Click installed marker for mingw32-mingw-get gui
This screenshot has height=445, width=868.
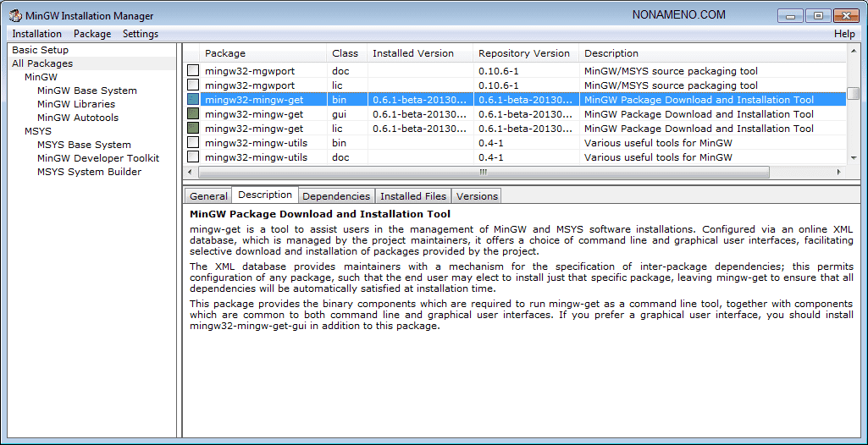[x=193, y=114]
